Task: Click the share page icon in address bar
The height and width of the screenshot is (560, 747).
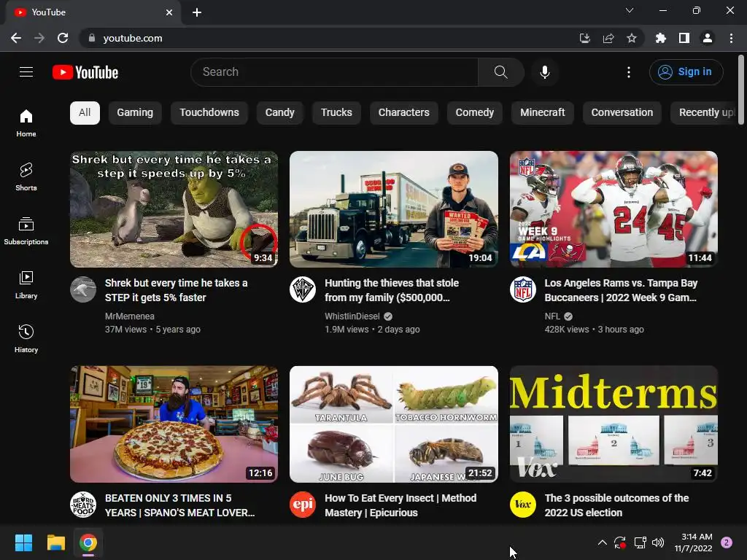Action: point(608,38)
